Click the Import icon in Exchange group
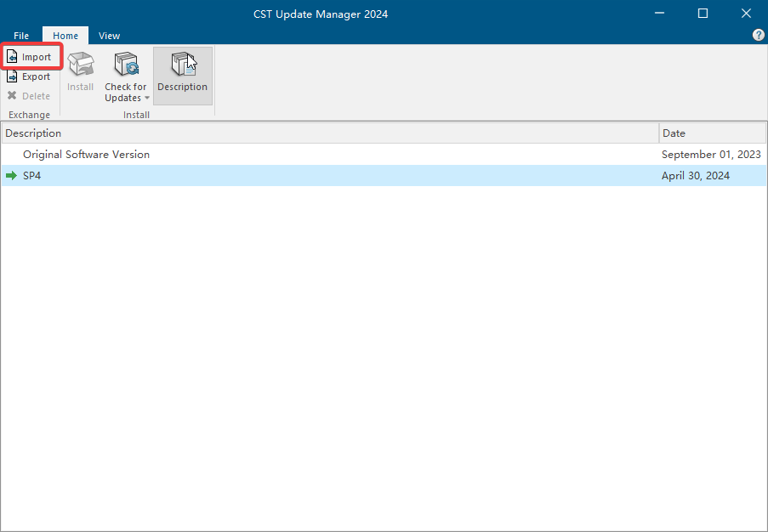This screenshot has height=532, width=768. click(x=12, y=57)
